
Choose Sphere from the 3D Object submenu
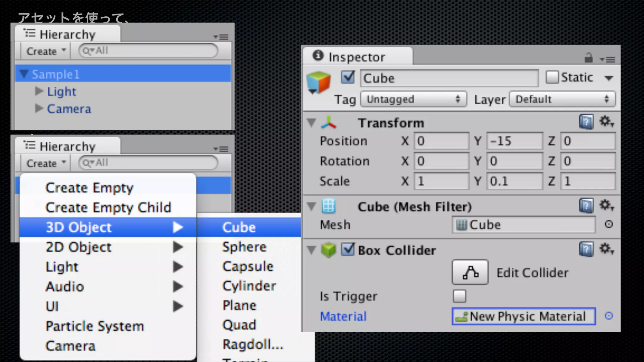click(x=244, y=247)
